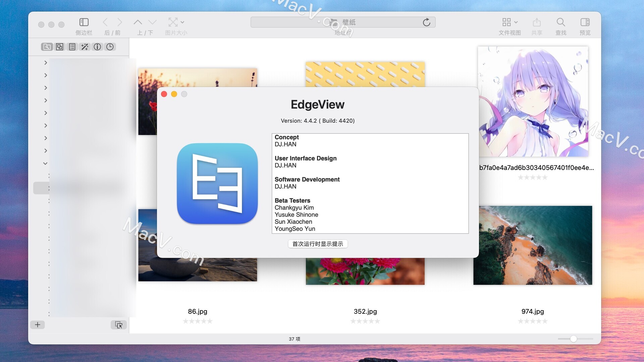644x362 pixels.
Task: Click the 37 项 item count in the status bar
Action: [294, 339]
